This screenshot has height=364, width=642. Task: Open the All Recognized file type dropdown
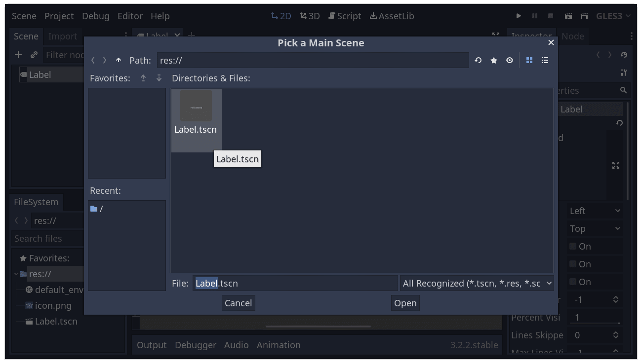tap(476, 283)
